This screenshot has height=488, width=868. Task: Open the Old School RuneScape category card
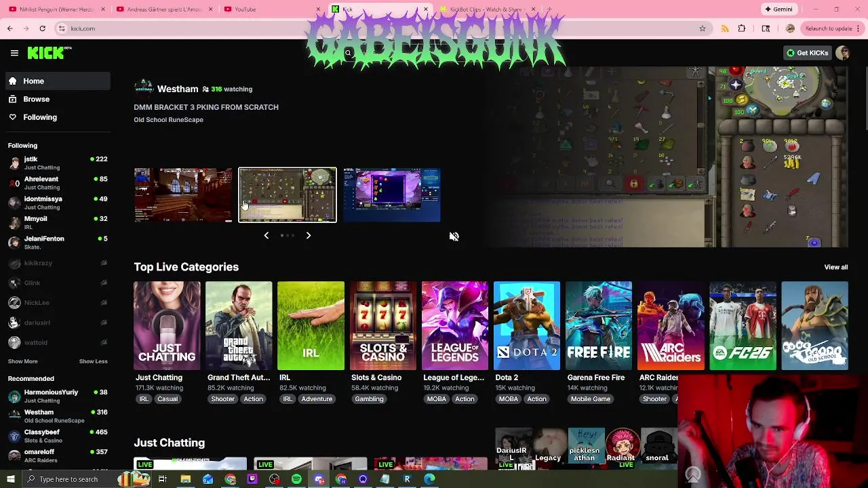(814, 326)
